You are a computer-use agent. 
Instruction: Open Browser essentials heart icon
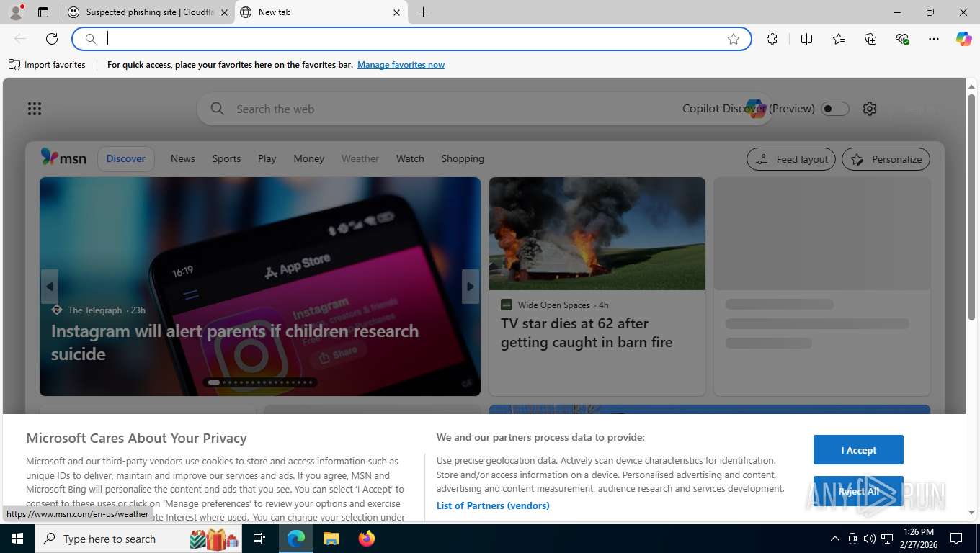902,39
